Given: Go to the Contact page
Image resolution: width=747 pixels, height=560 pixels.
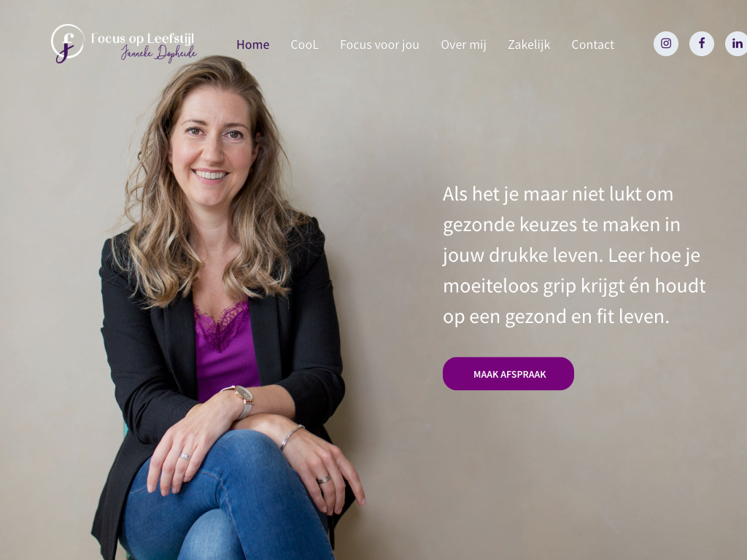Looking at the screenshot, I should (x=592, y=44).
